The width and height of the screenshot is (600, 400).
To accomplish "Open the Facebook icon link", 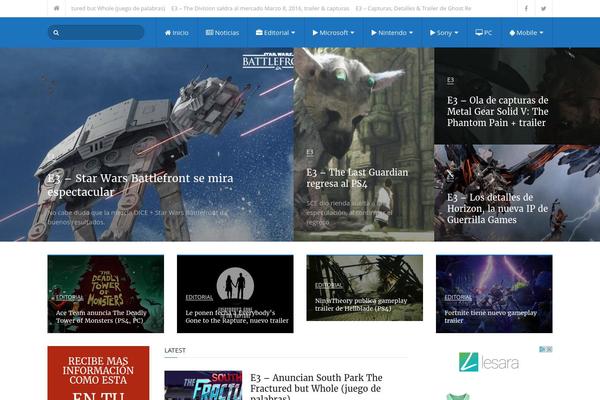I will tap(526, 8).
